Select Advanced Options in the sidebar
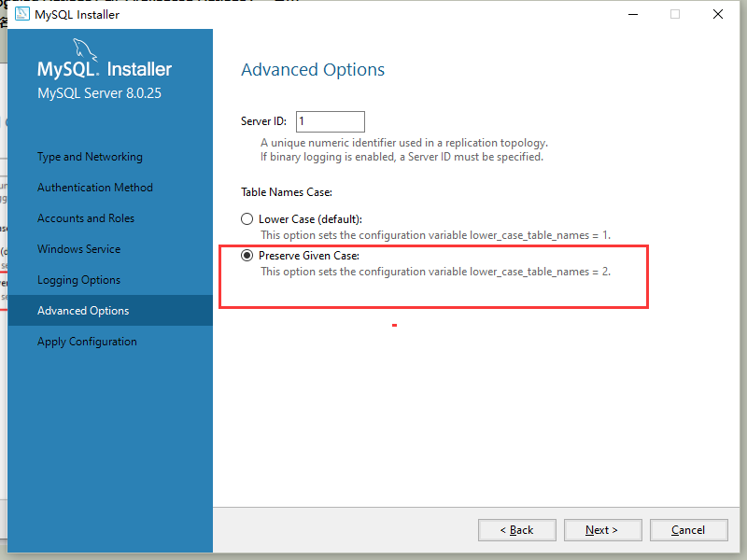The image size is (747, 560). click(83, 311)
